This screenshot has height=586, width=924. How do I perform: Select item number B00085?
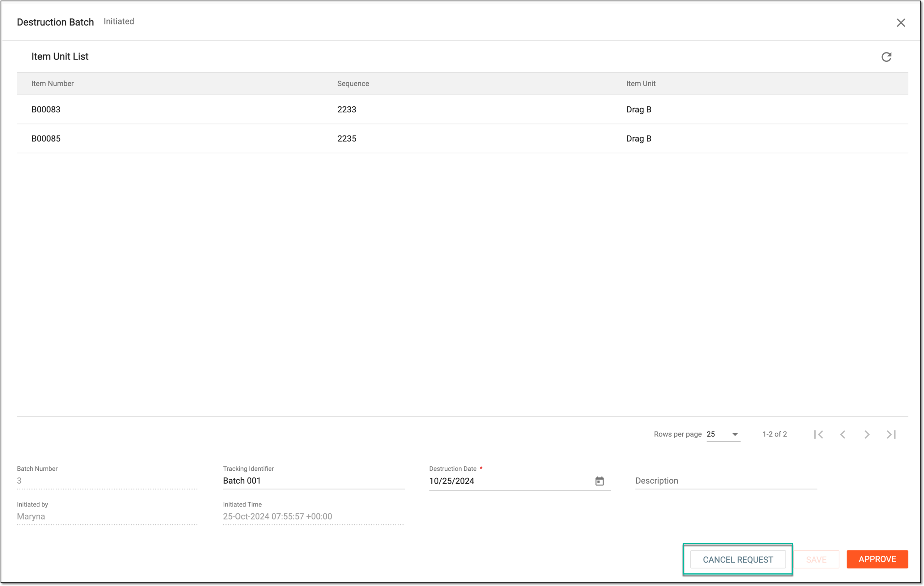tap(46, 139)
